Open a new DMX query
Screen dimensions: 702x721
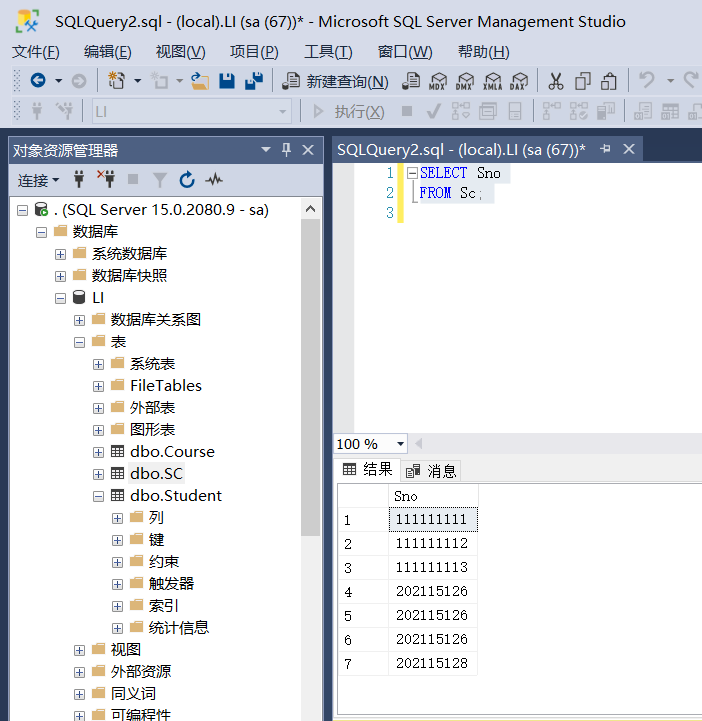pos(464,81)
